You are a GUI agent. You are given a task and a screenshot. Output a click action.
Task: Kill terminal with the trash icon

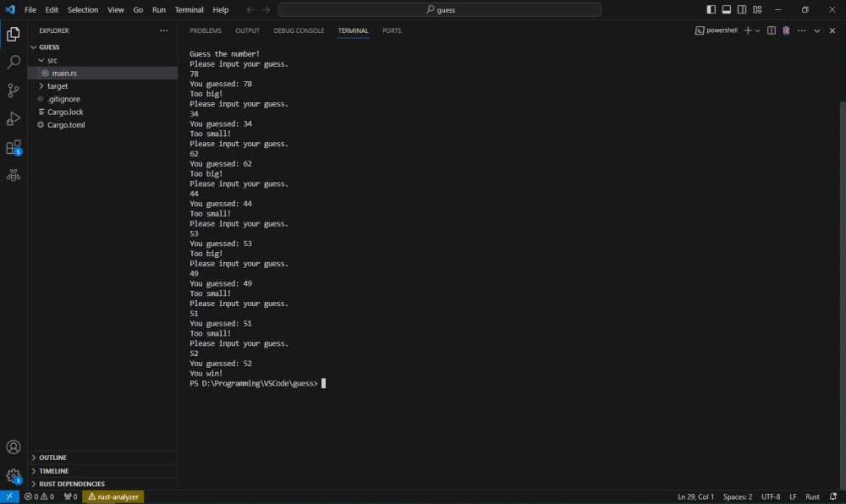786,30
